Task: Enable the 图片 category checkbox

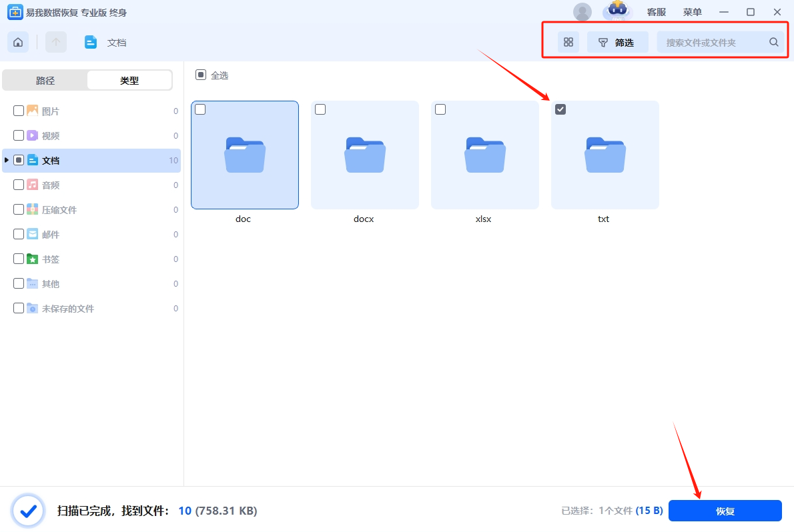Action: (19, 111)
